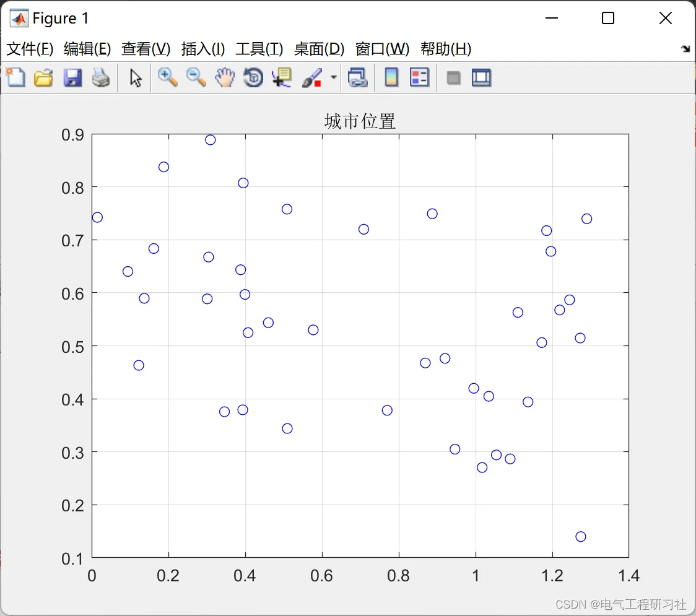This screenshot has height=616, width=696.
Task: Click the plot title 城市位置
Action: coord(360,121)
